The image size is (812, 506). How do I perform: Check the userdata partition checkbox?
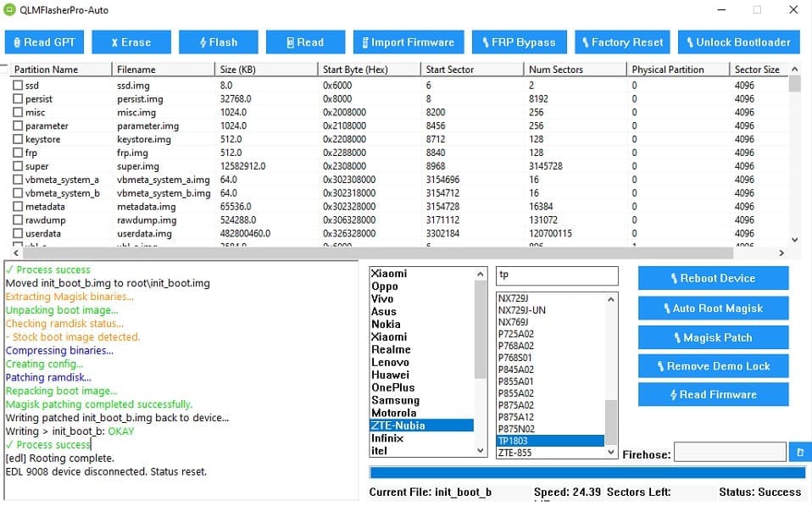[18, 234]
